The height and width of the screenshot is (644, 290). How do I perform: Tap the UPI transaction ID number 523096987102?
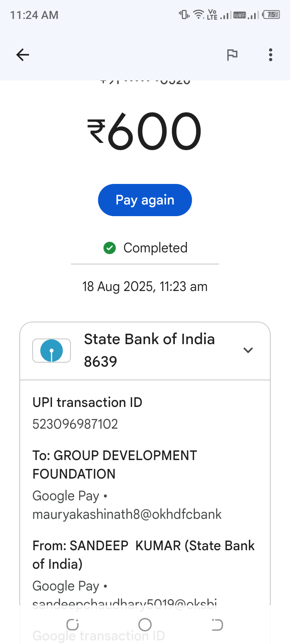[75, 424]
